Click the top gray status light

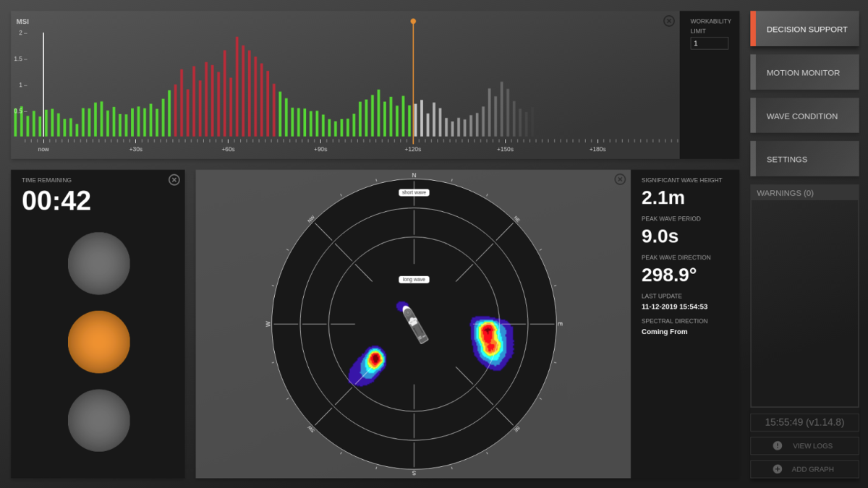[99, 263]
